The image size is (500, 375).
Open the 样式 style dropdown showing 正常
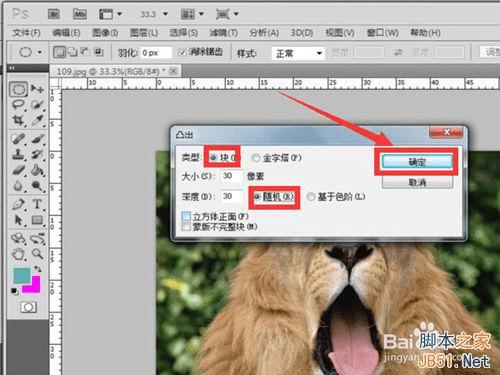[x=298, y=53]
